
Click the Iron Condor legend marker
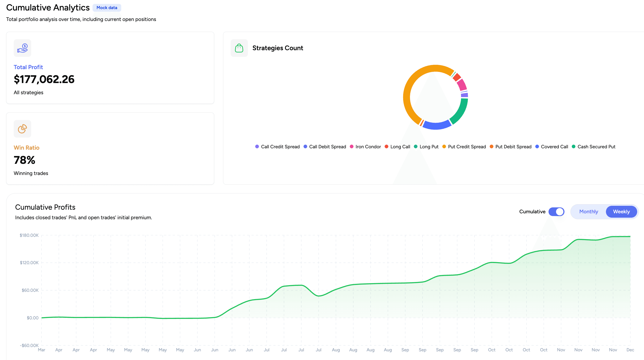(x=351, y=146)
